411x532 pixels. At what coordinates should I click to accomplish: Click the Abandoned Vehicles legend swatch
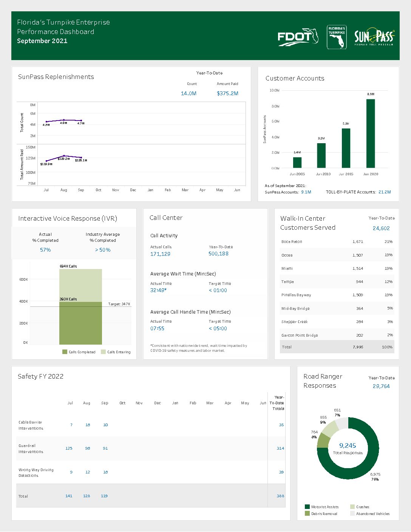click(x=352, y=513)
